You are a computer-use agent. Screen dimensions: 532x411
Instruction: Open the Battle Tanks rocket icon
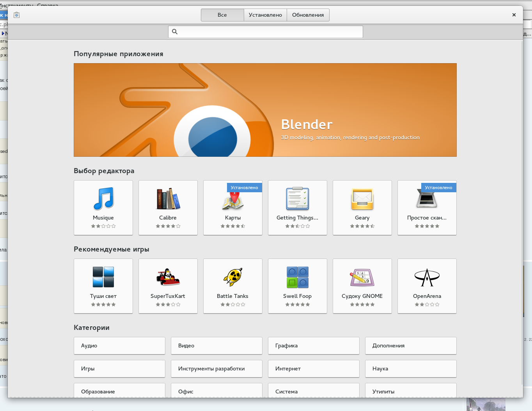233,277
